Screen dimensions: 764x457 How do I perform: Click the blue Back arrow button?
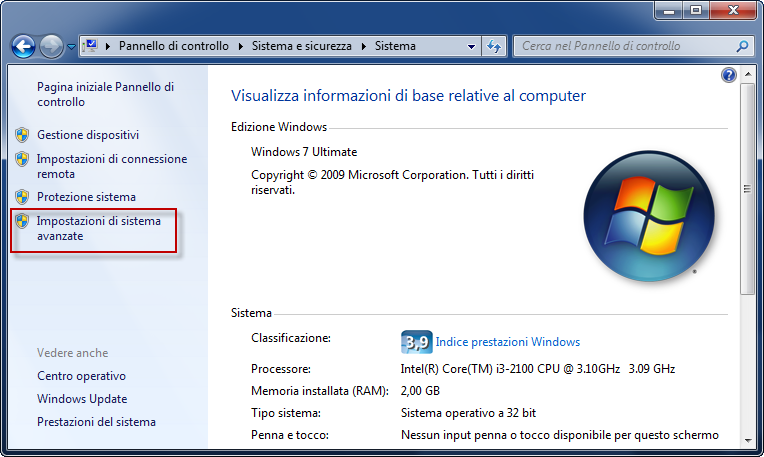(23, 47)
